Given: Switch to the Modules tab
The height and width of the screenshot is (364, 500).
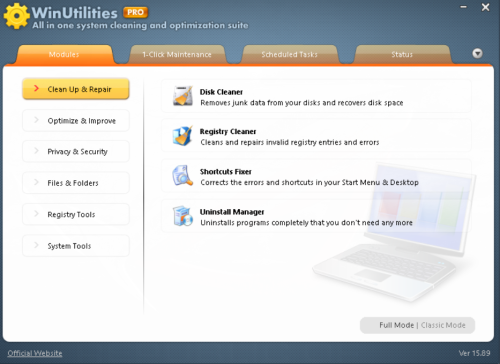Looking at the screenshot, I should (x=64, y=54).
